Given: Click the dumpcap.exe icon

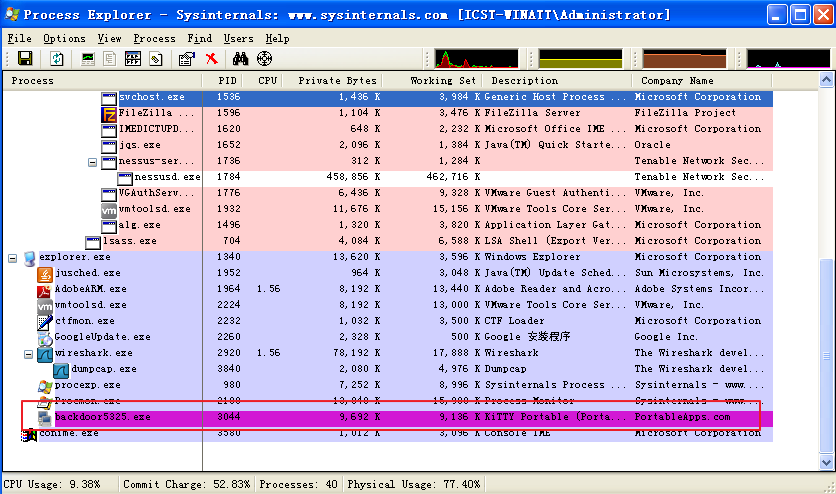Looking at the screenshot, I should (x=61, y=370).
